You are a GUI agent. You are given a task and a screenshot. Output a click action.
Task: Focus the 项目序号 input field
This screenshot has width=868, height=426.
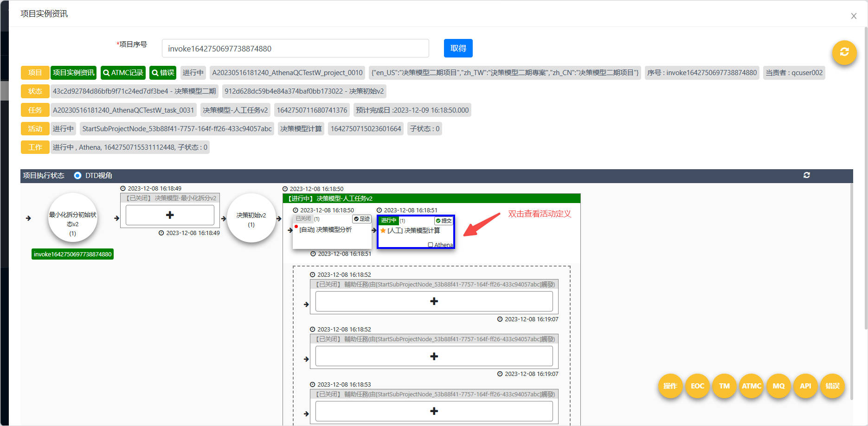click(295, 48)
